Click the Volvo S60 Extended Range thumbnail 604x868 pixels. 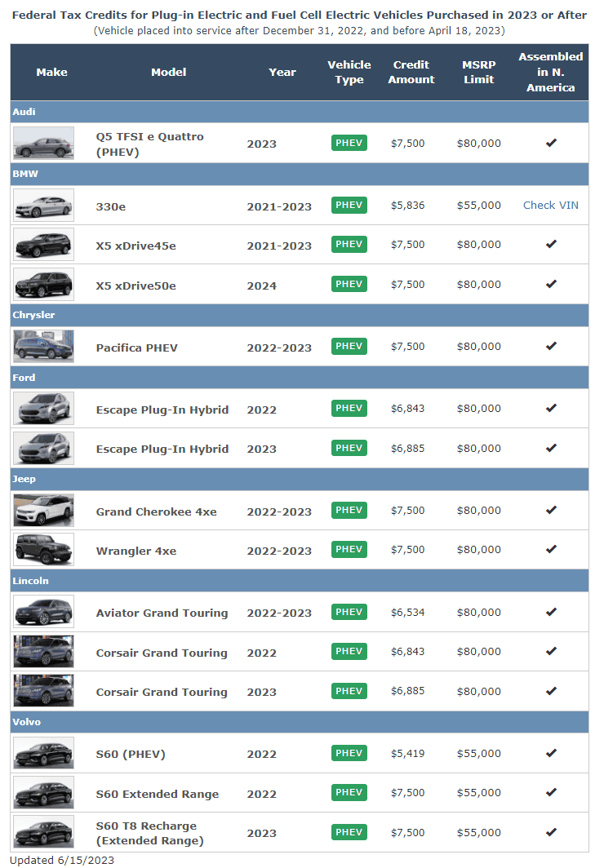(x=44, y=793)
